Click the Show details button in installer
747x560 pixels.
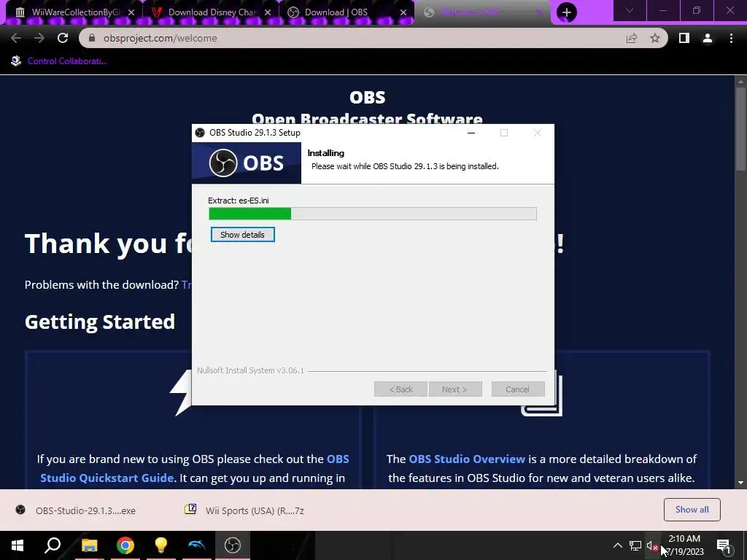242,234
